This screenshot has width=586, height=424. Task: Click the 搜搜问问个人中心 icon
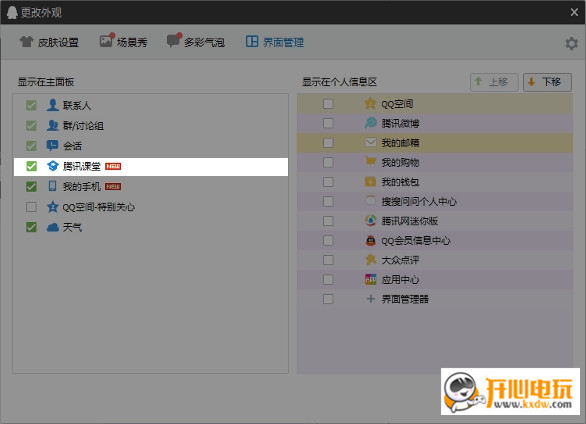pyautogui.click(x=370, y=201)
